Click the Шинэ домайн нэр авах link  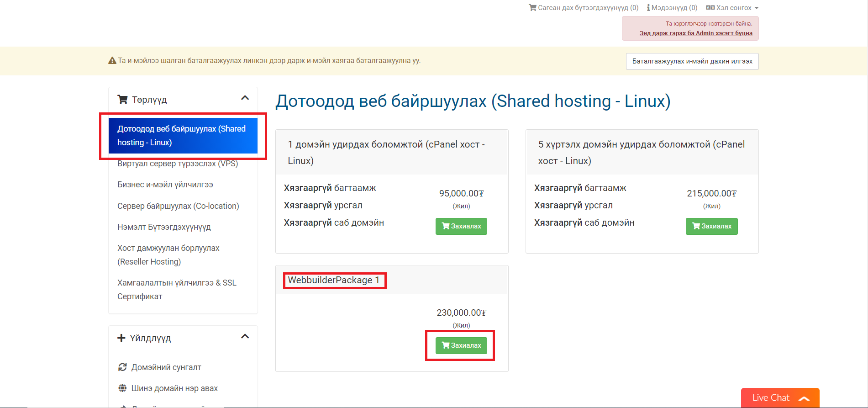tap(174, 388)
